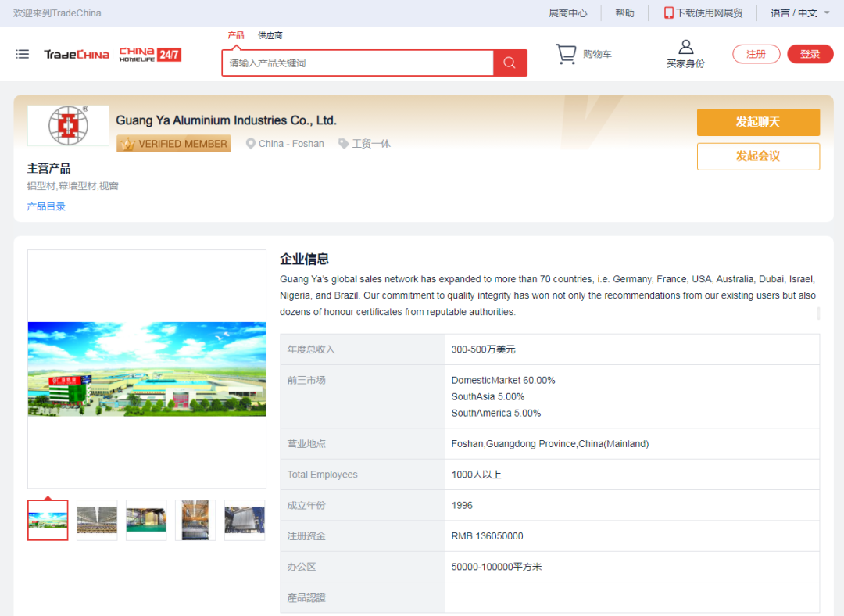The image size is (844, 616).
Task: Click the Guang Ya company logo
Action: [68, 125]
